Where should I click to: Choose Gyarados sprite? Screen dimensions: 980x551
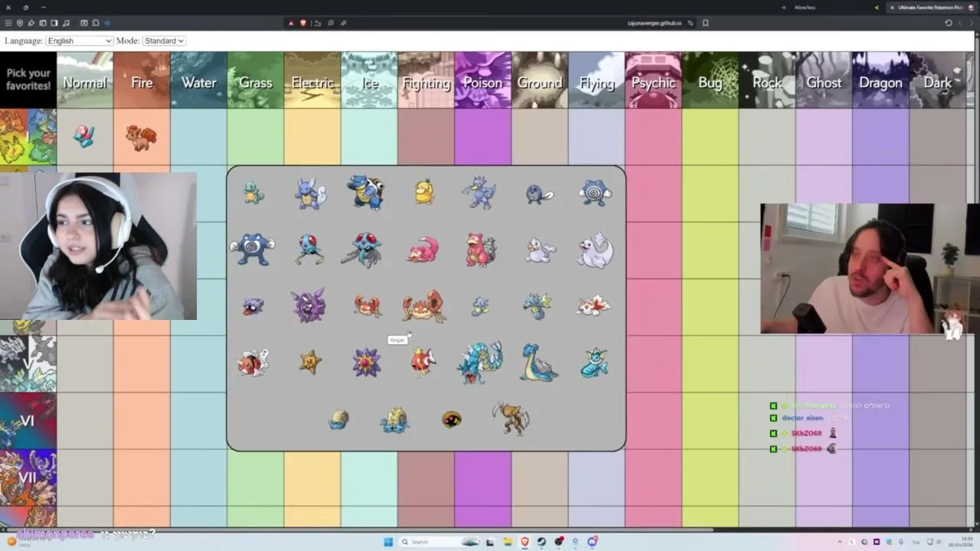(480, 362)
